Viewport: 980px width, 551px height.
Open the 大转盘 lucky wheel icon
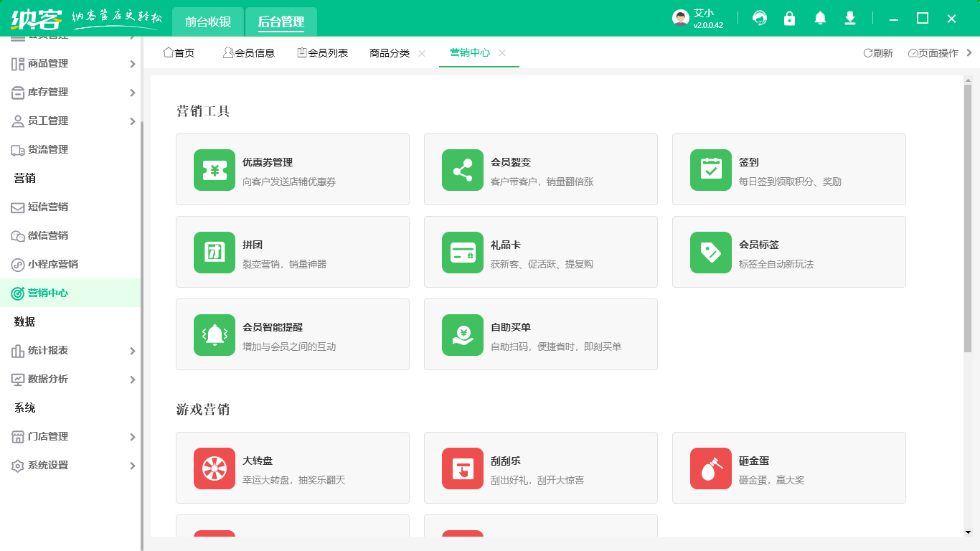(214, 468)
